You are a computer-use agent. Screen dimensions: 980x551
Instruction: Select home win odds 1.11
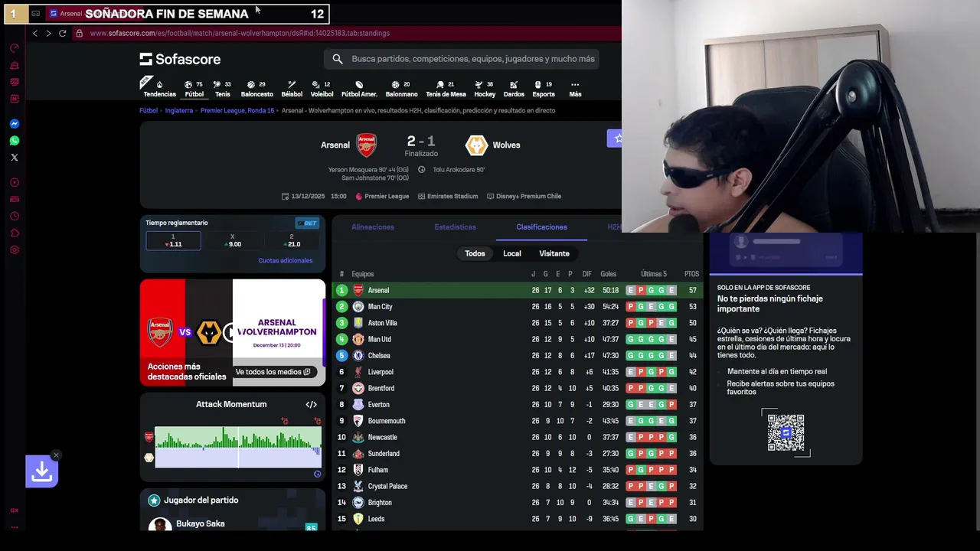[174, 241]
